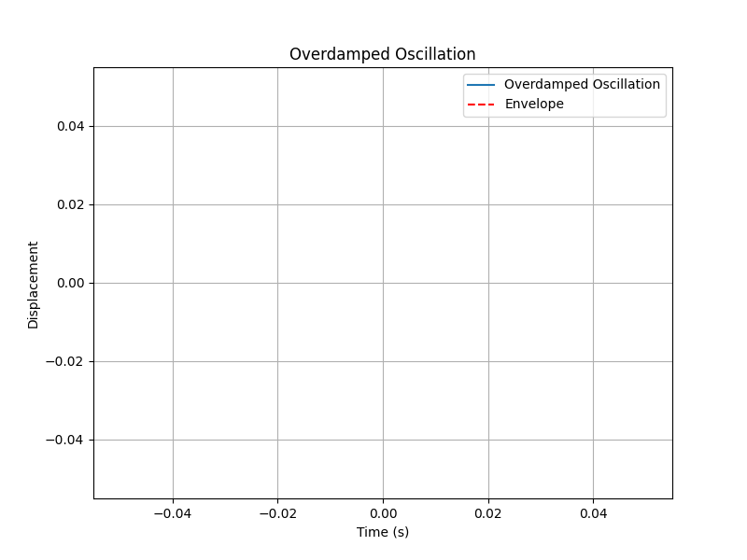Click the blue line sample in legend
Image resolution: width=747 pixels, height=560 pixels.
point(480,85)
